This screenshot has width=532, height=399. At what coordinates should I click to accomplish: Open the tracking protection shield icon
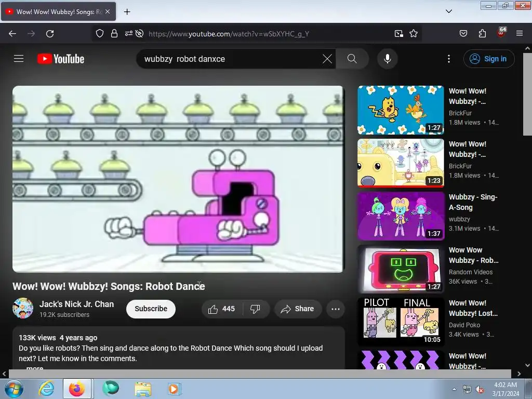tap(99, 34)
